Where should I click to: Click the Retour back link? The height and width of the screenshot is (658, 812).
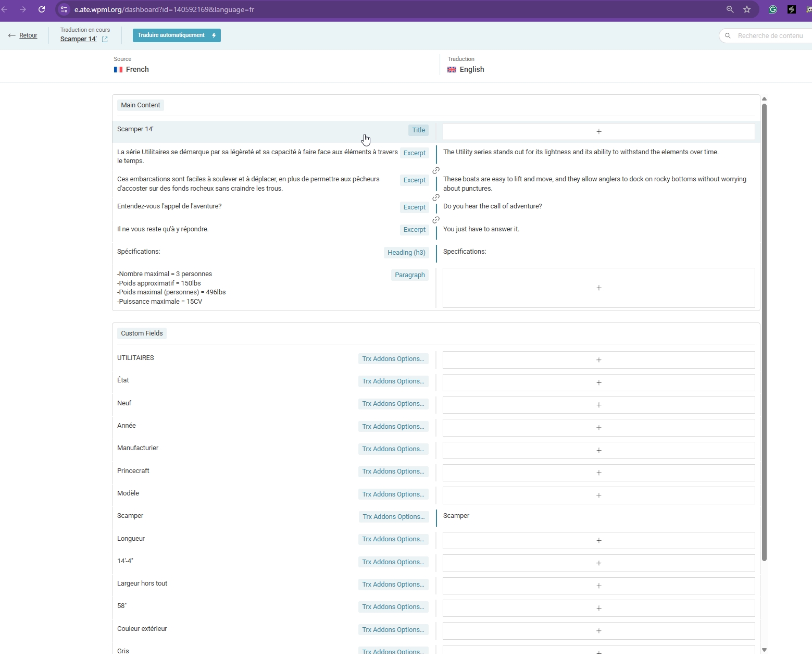pos(23,35)
